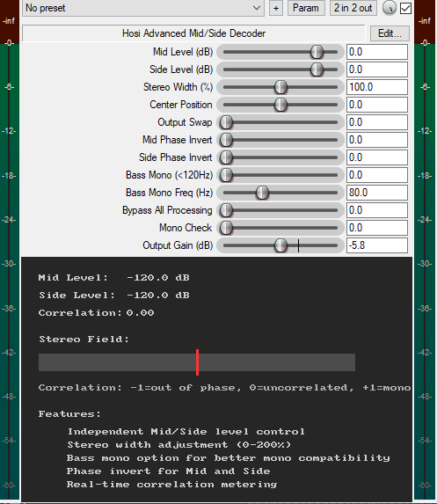Click the Correlation: 0.00 readout
Screen dimensions: 437x504
96,313
